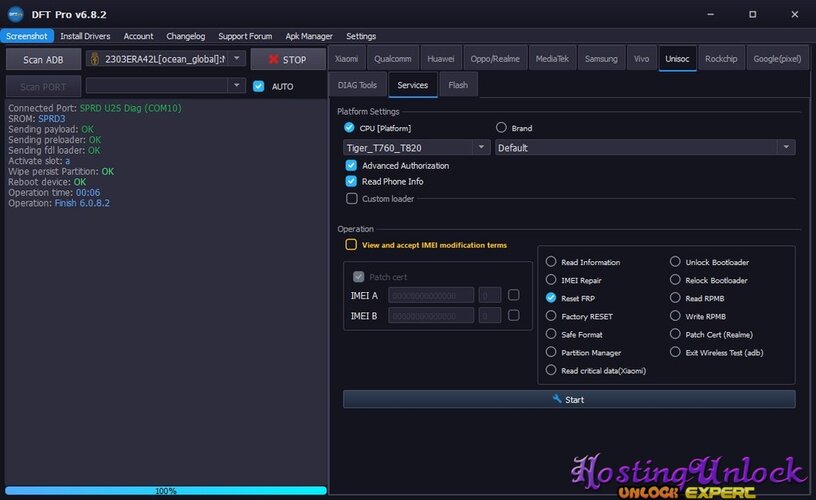The height and width of the screenshot is (500, 816).
Task: Select the Brand radio button
Action: pos(502,128)
